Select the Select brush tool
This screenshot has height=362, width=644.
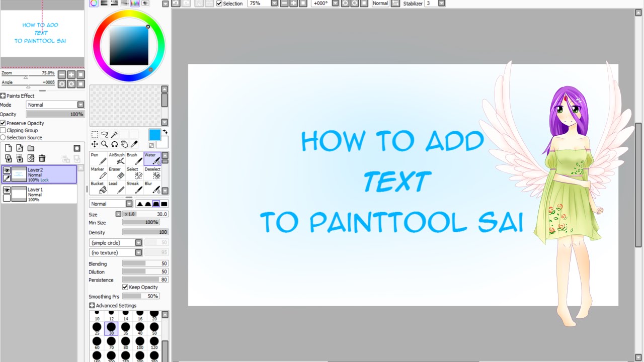[x=134, y=173]
